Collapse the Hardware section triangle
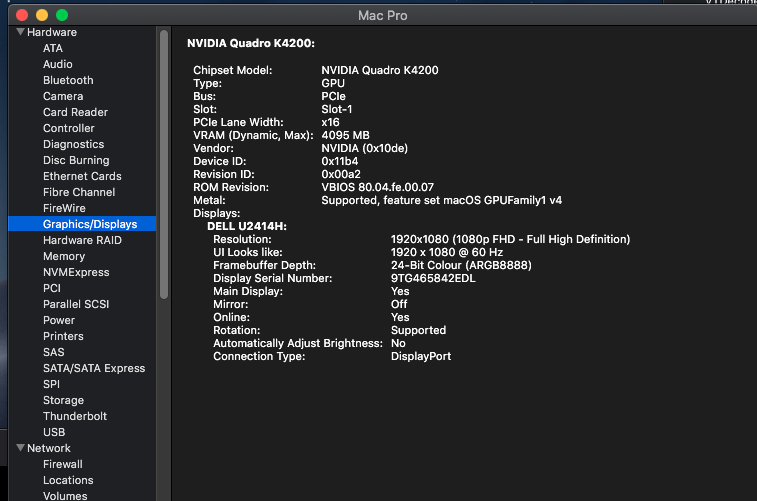Image resolution: width=757 pixels, height=501 pixels. click(20, 32)
